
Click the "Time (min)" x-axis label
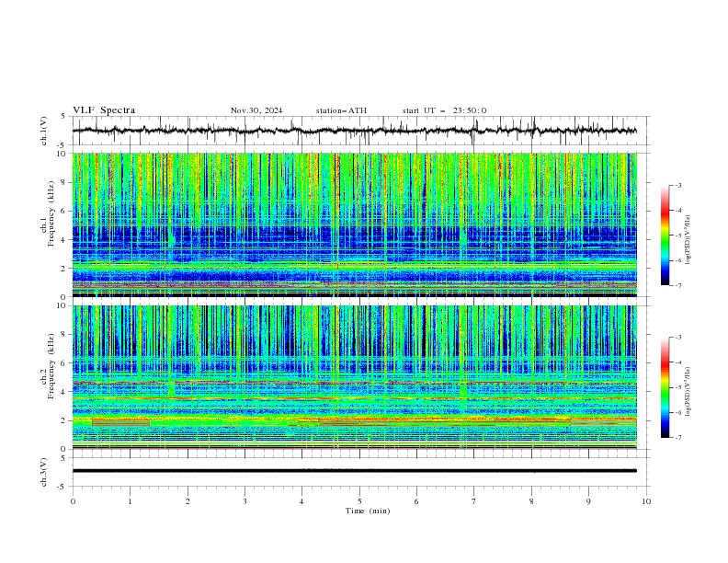(368, 511)
